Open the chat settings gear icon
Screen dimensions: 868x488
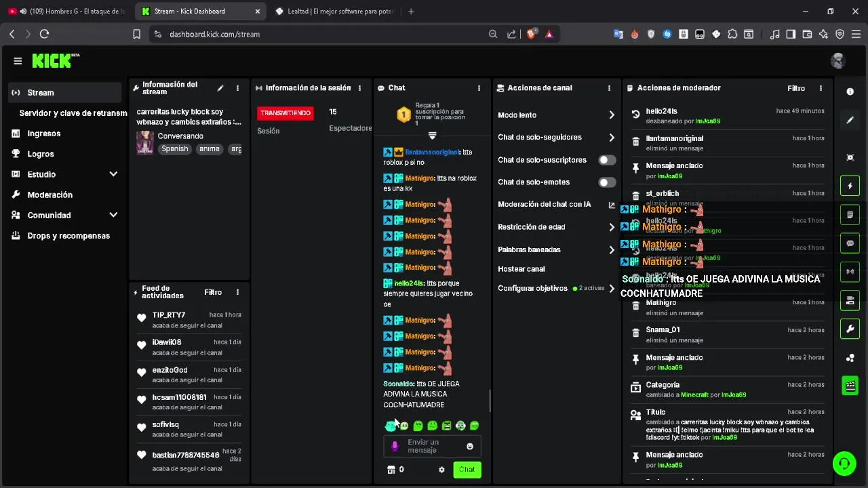point(441,470)
